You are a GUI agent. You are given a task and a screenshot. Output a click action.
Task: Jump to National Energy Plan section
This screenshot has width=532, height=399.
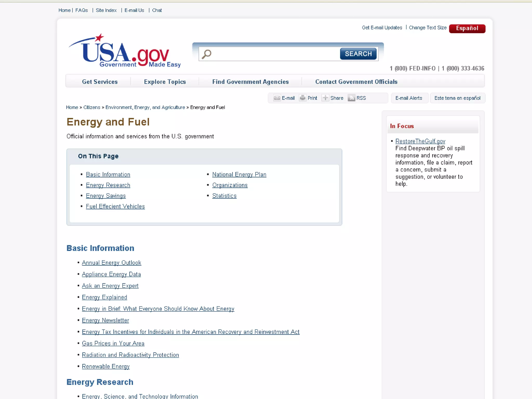pos(239,175)
